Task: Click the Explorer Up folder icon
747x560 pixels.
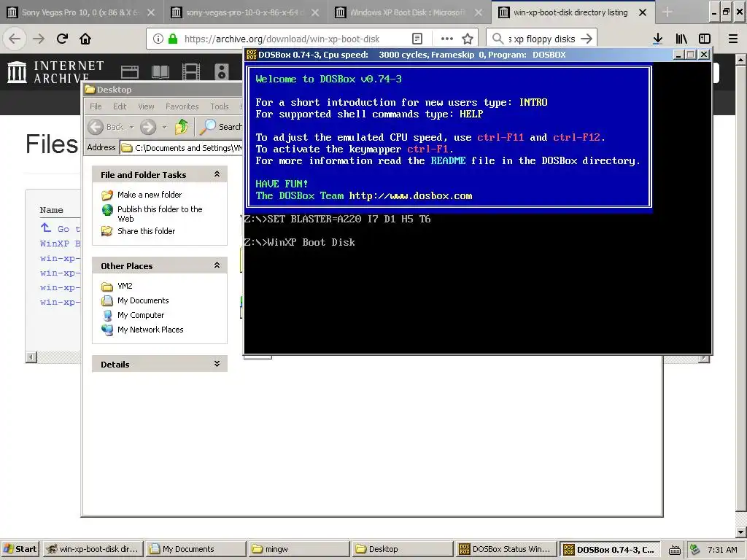Action: 182,127
